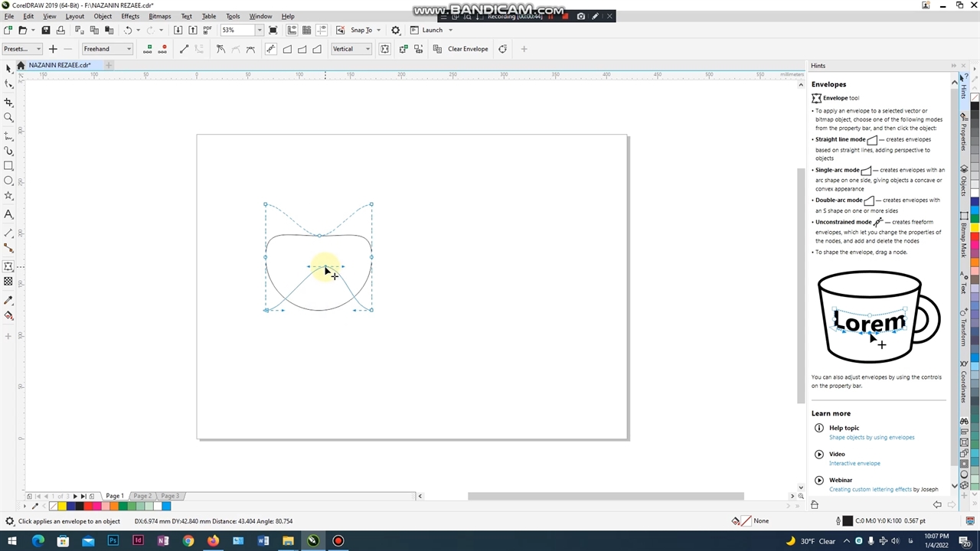
Task: Toggle Show Grid in the toolbar
Action: point(306,30)
